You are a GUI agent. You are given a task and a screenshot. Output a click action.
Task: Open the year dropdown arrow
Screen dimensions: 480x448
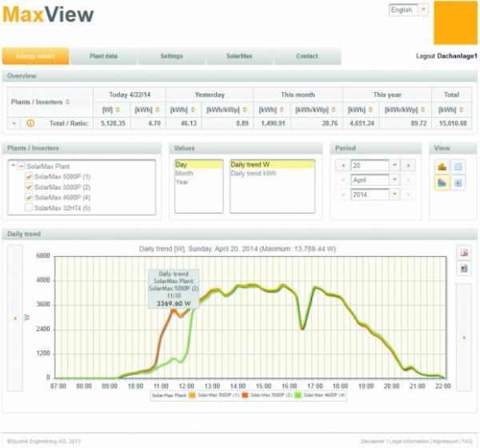click(395, 194)
